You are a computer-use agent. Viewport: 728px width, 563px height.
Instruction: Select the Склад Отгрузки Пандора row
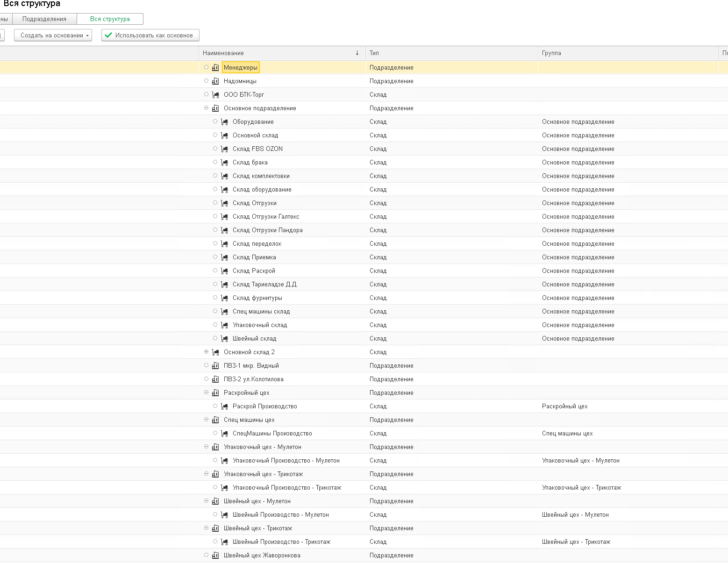(267, 230)
